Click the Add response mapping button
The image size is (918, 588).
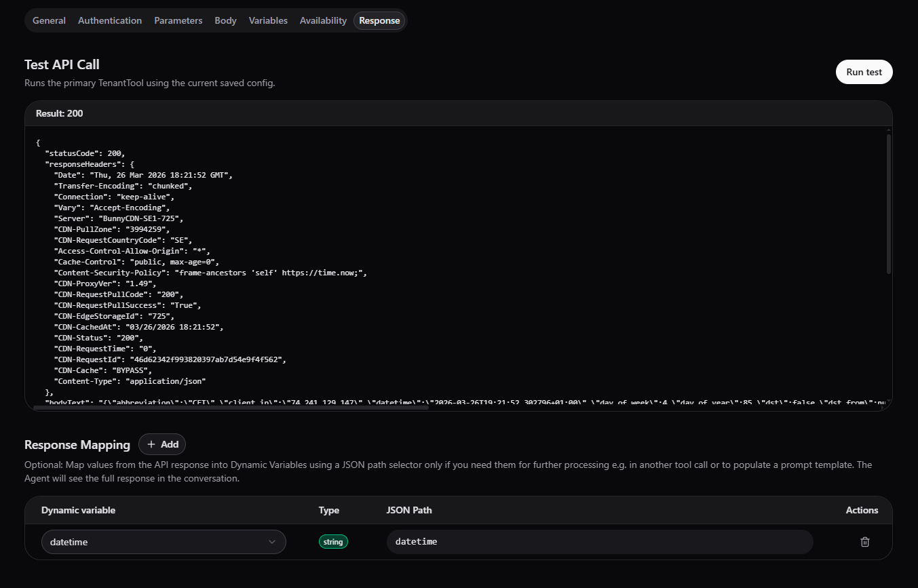[162, 444]
